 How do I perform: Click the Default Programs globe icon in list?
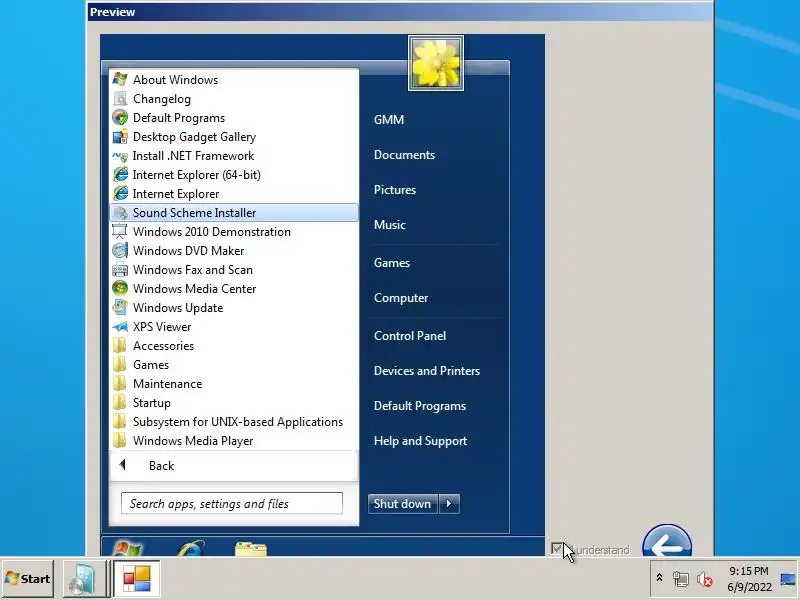(x=120, y=117)
